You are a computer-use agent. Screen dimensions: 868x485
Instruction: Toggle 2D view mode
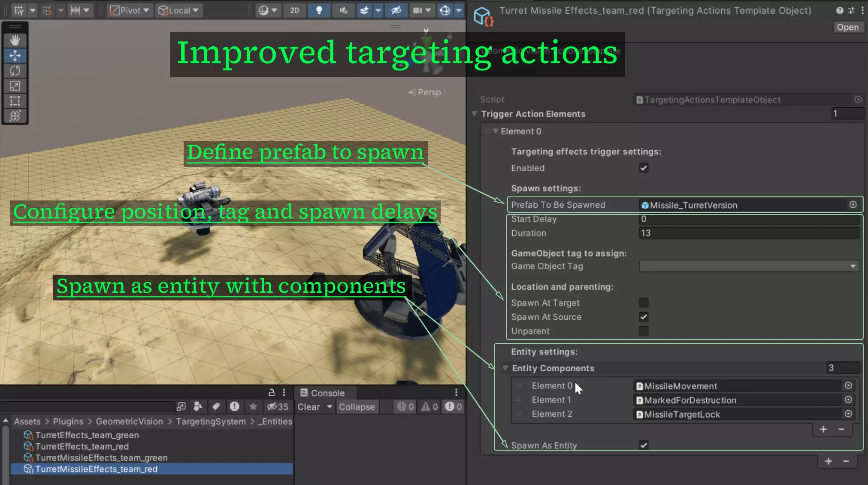tap(294, 10)
